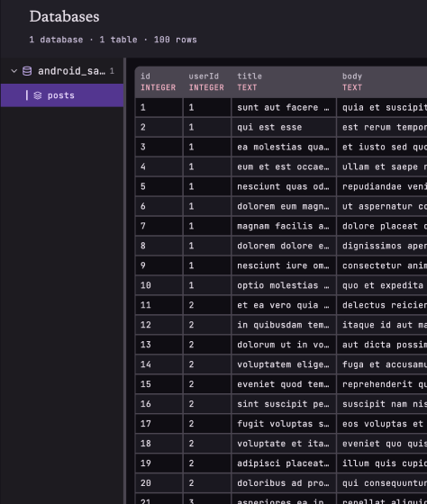Select body cell starting 'eos voluptas et'
Screen dimensions: 427x504
coord(382,424)
